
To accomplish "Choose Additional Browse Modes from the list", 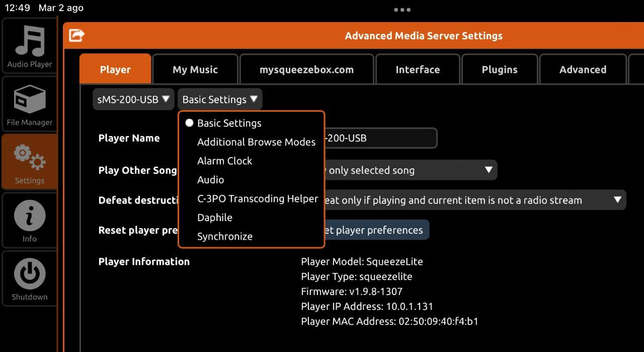I will click(x=256, y=142).
